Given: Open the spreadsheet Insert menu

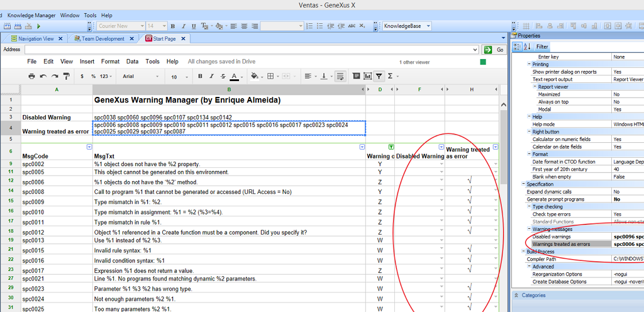Looking at the screenshot, I should (87, 62).
